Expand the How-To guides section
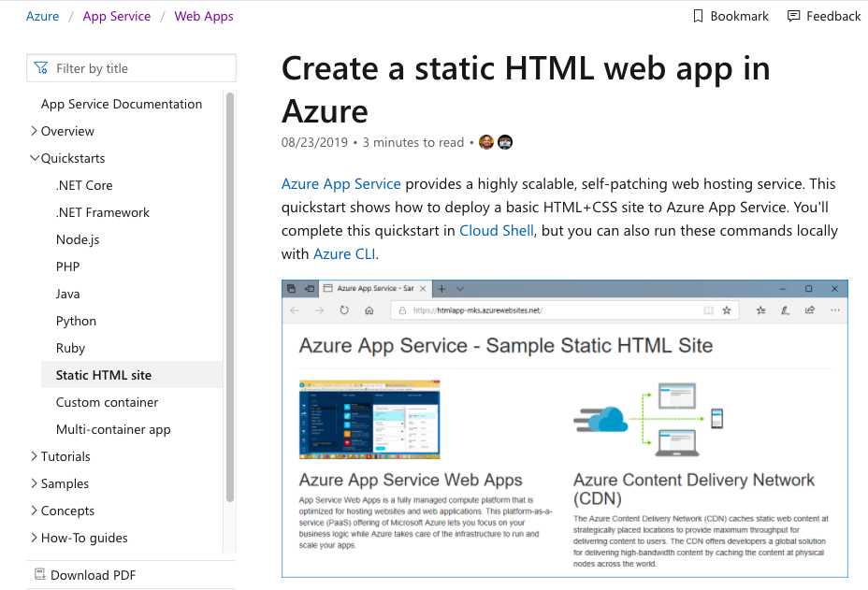The height and width of the screenshot is (590, 868). coord(35,538)
